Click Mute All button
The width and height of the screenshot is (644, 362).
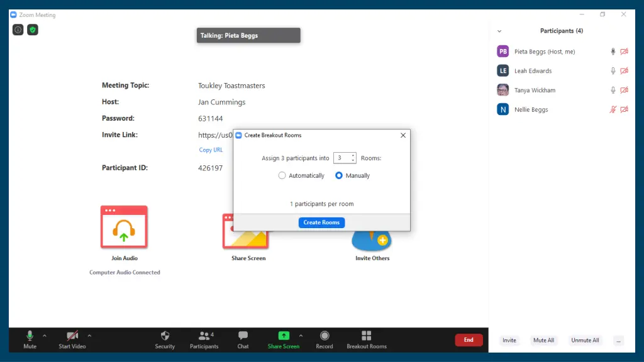(543, 340)
